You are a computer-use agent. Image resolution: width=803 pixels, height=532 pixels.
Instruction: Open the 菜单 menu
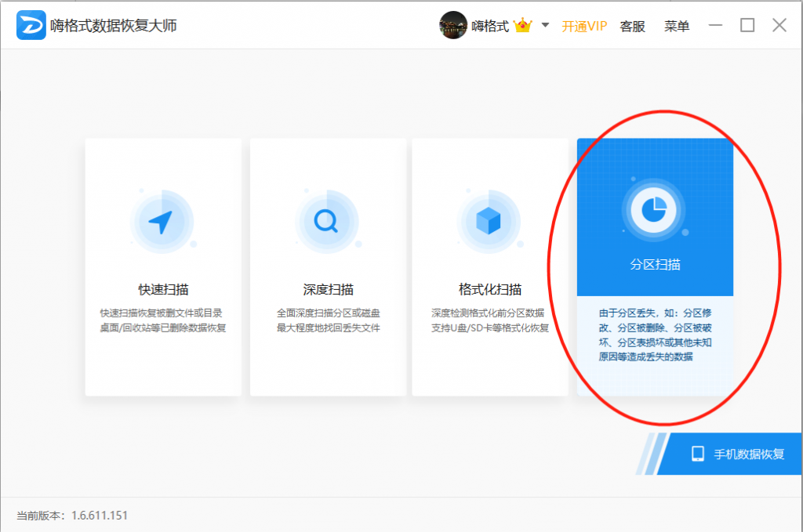coord(677,26)
